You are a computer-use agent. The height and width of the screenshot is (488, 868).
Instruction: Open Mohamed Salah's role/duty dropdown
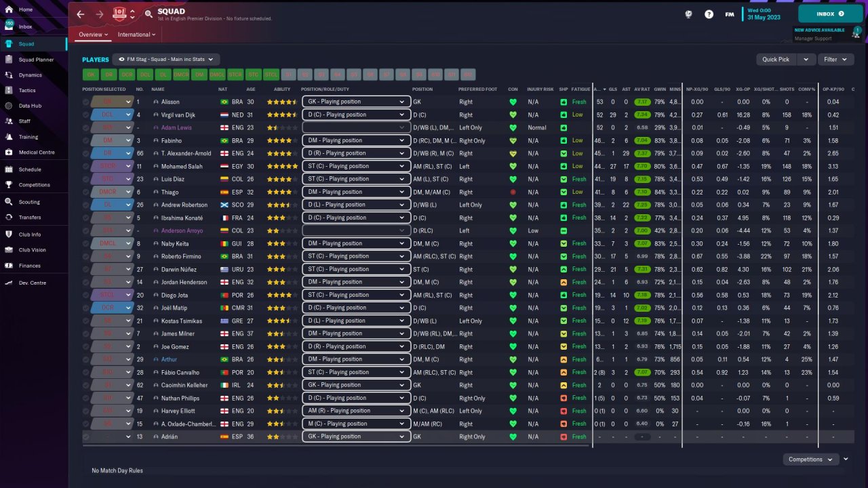pyautogui.click(x=357, y=166)
